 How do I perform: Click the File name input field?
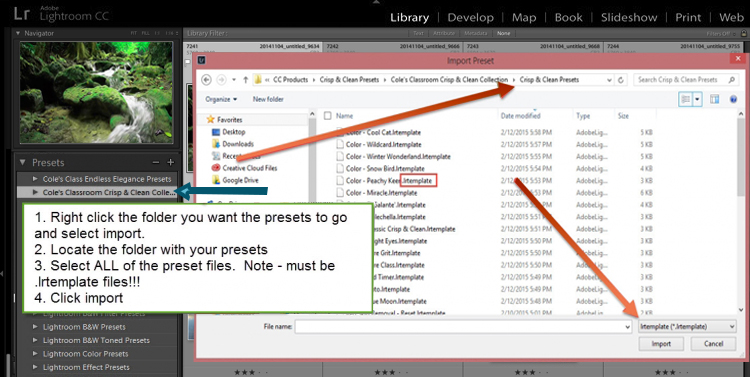click(x=463, y=327)
